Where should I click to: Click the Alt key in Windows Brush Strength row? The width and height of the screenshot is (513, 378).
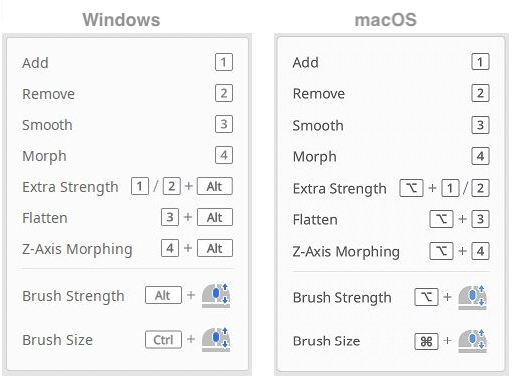(x=163, y=295)
